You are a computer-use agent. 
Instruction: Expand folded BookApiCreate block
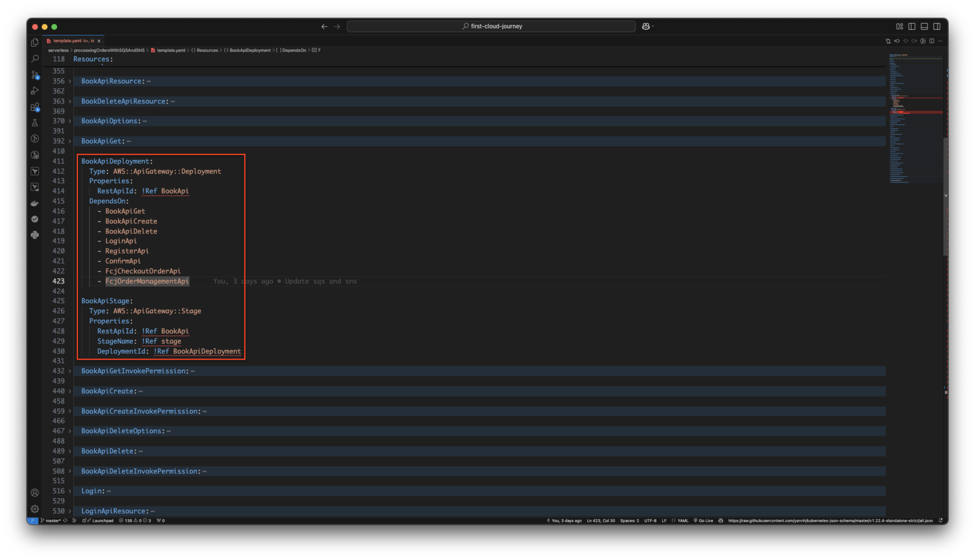[70, 391]
